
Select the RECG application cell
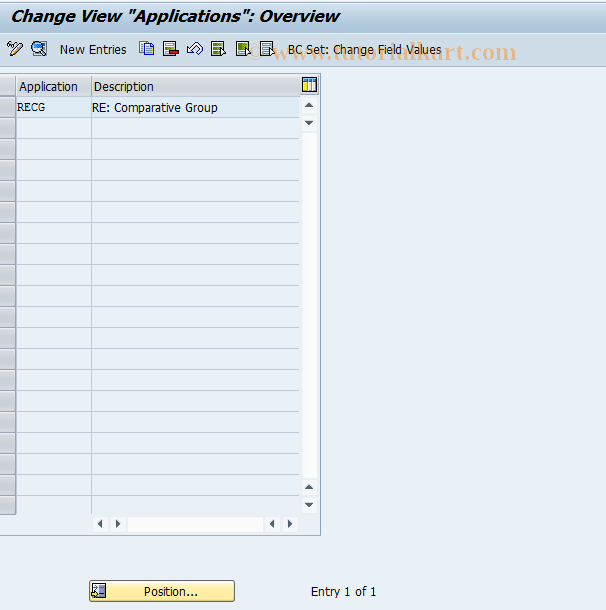coord(54,107)
